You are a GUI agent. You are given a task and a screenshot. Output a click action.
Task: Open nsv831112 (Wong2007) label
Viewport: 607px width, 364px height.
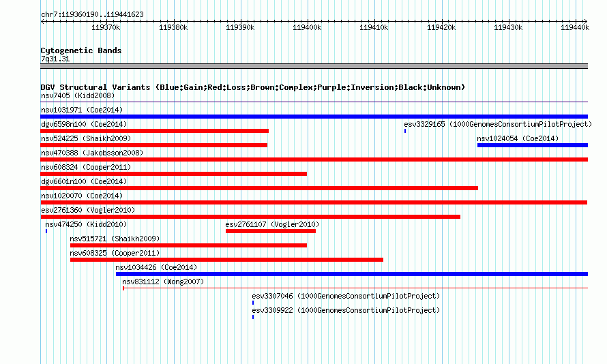click(x=163, y=282)
